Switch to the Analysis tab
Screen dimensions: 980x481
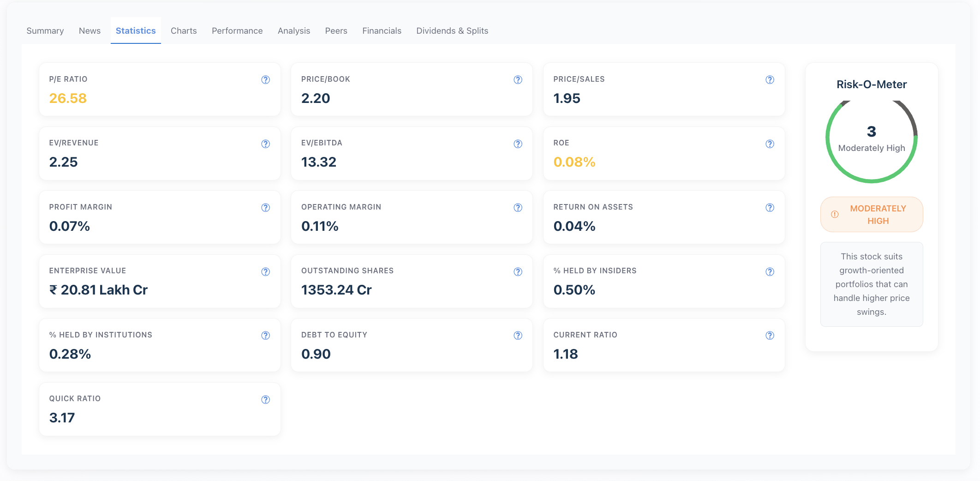(294, 31)
